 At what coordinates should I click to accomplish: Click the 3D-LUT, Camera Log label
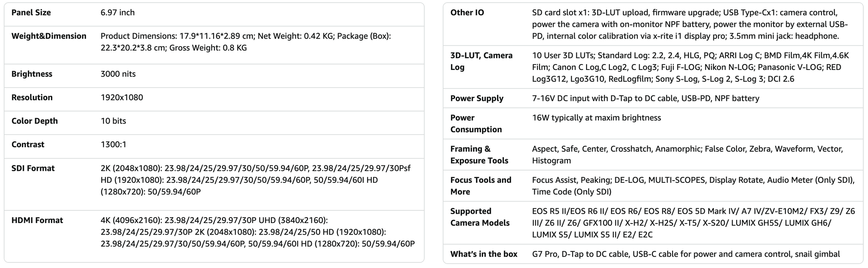tap(481, 61)
